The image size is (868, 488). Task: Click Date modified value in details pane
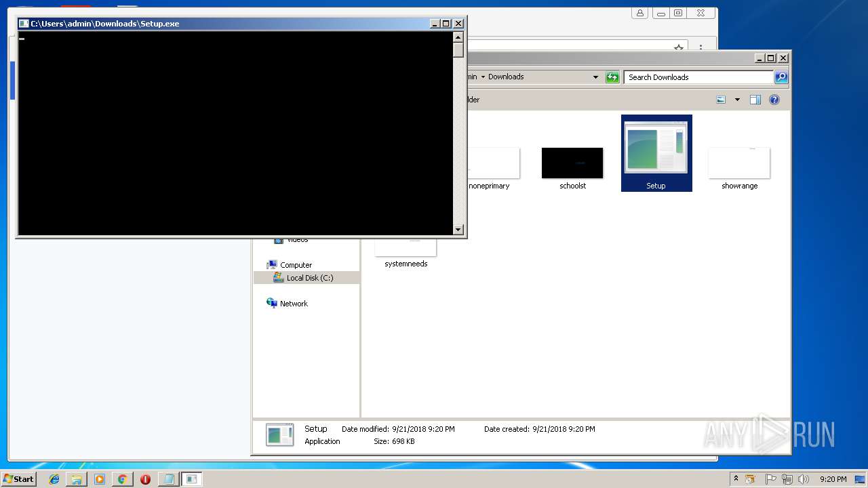point(423,429)
